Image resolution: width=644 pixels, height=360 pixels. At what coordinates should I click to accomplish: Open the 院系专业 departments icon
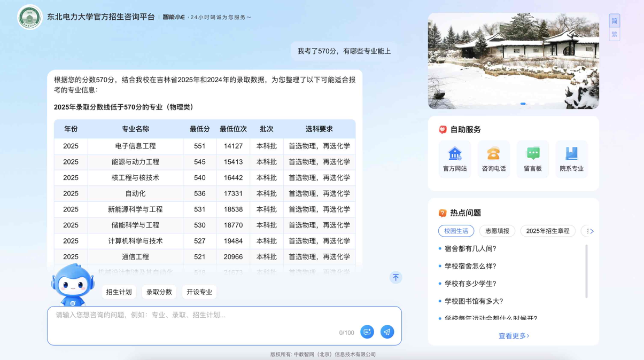tap(571, 154)
